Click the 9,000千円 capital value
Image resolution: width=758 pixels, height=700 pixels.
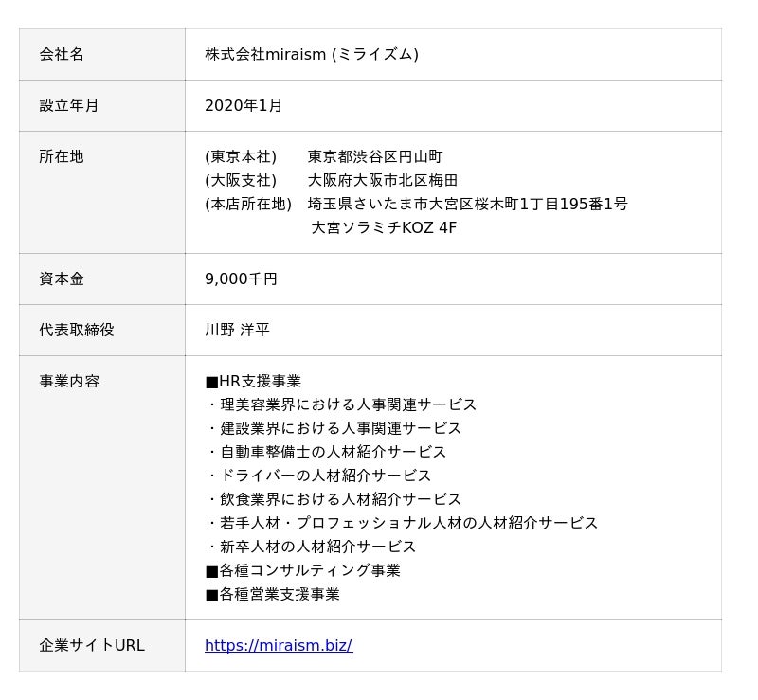pyautogui.click(x=241, y=278)
